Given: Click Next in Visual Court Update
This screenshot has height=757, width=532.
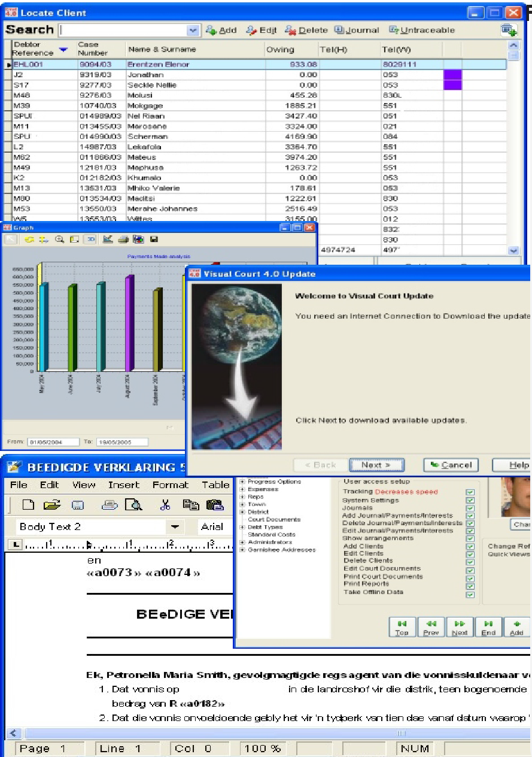Looking at the screenshot, I should tap(376, 465).
